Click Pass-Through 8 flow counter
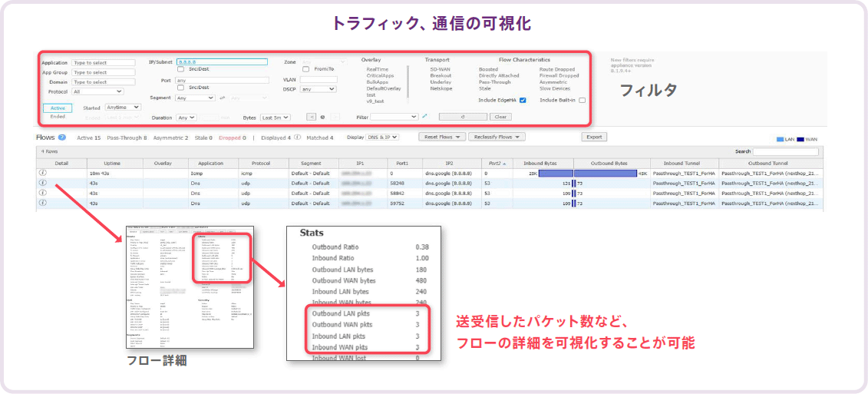 [127, 137]
